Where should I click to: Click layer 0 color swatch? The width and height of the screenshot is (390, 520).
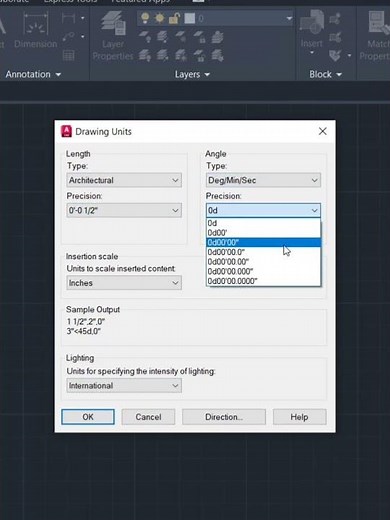click(189, 18)
